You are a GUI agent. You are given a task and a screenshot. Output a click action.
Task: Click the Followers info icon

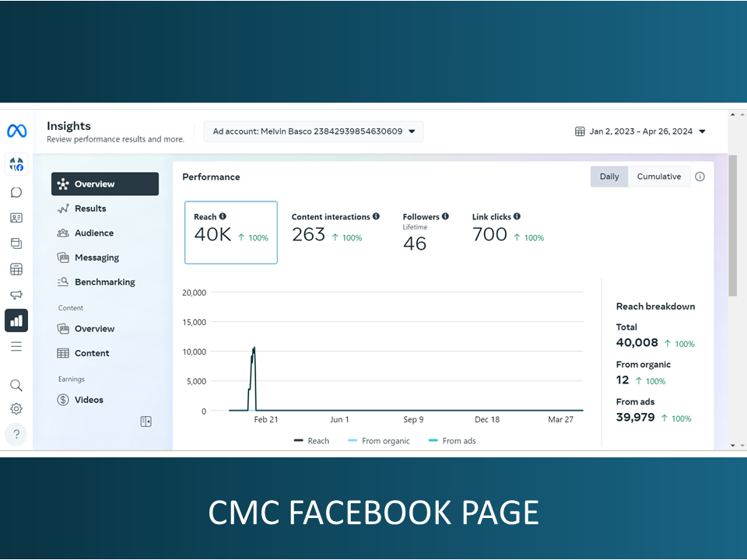point(445,216)
